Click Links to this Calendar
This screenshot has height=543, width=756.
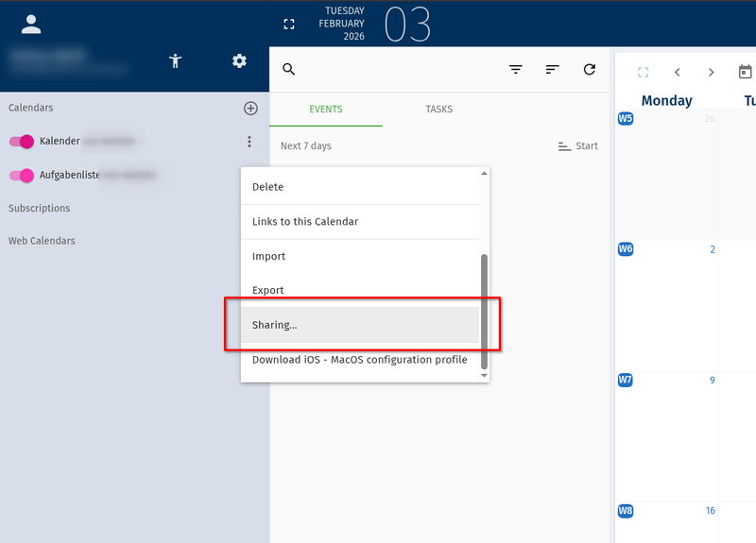point(304,222)
